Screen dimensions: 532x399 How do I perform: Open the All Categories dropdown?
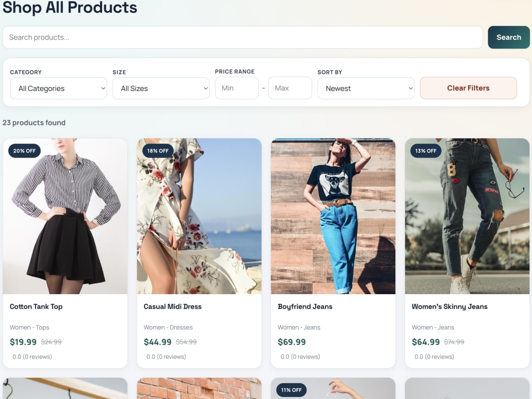59,88
